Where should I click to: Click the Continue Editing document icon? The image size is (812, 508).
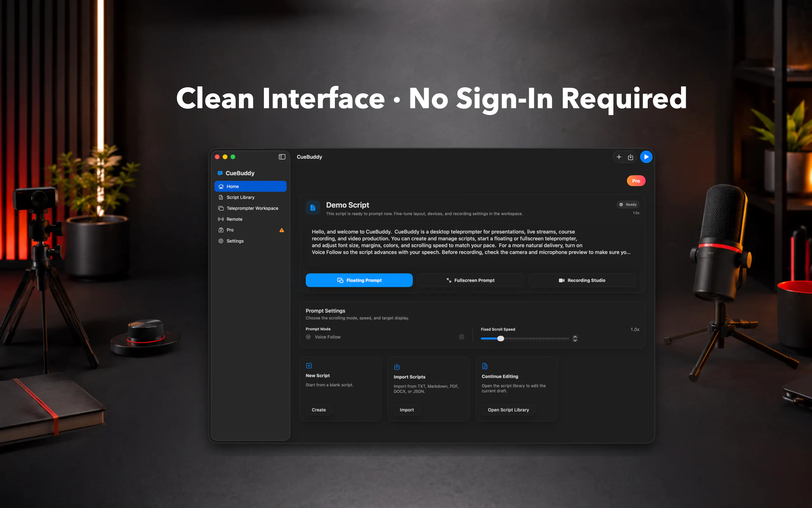tap(485, 366)
